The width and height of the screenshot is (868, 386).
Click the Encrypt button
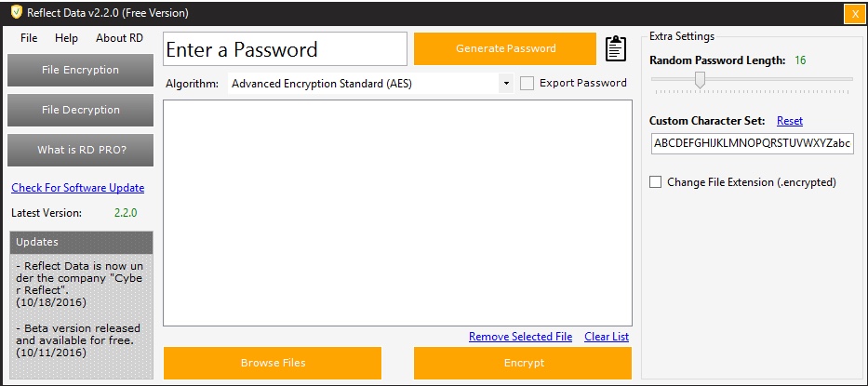[x=522, y=363]
